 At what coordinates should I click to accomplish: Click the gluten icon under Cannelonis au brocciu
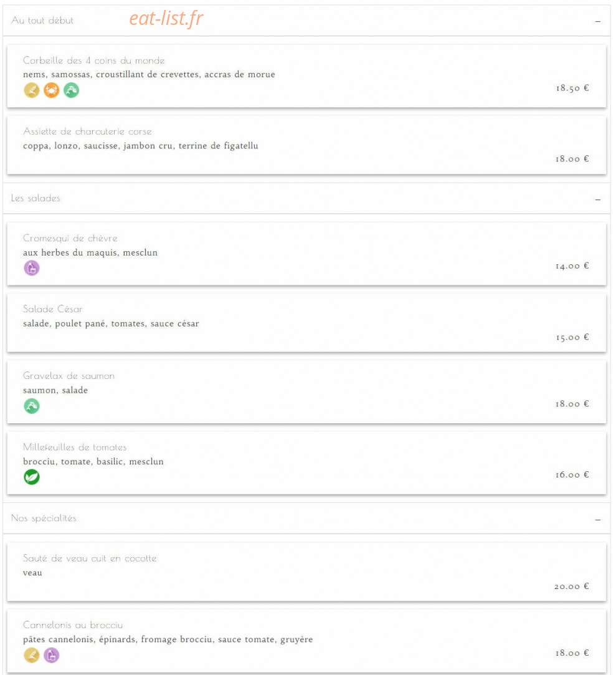[31, 655]
